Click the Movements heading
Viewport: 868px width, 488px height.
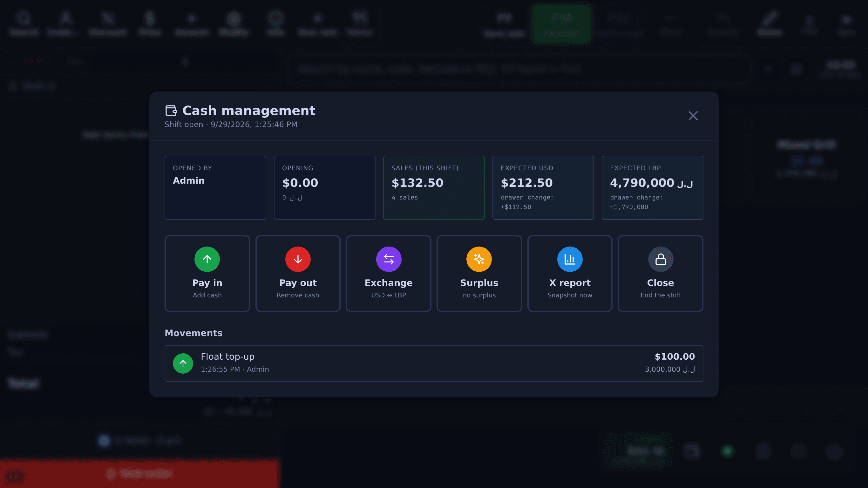pos(193,333)
